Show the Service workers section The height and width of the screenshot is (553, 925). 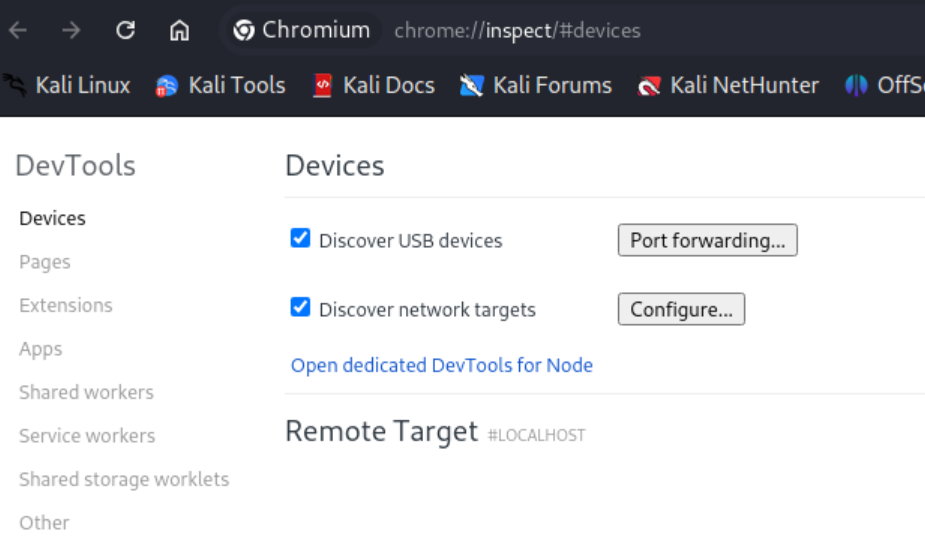coord(87,436)
